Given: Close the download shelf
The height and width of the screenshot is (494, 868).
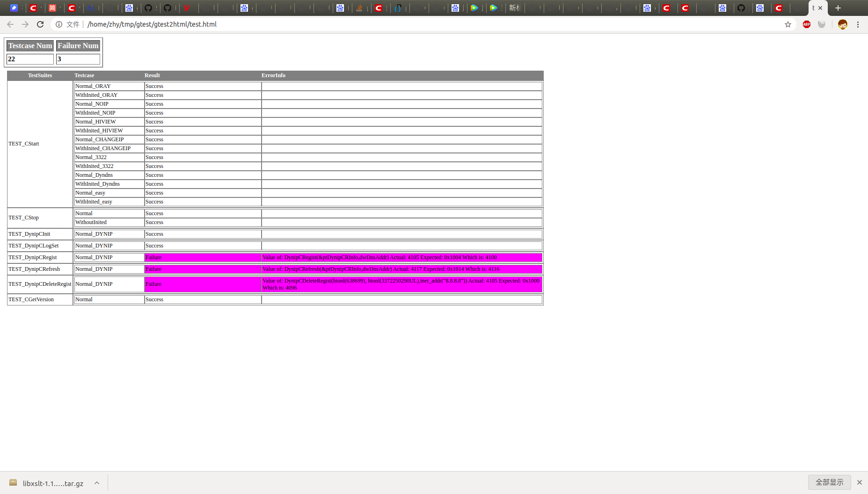Looking at the screenshot, I should (860, 482).
